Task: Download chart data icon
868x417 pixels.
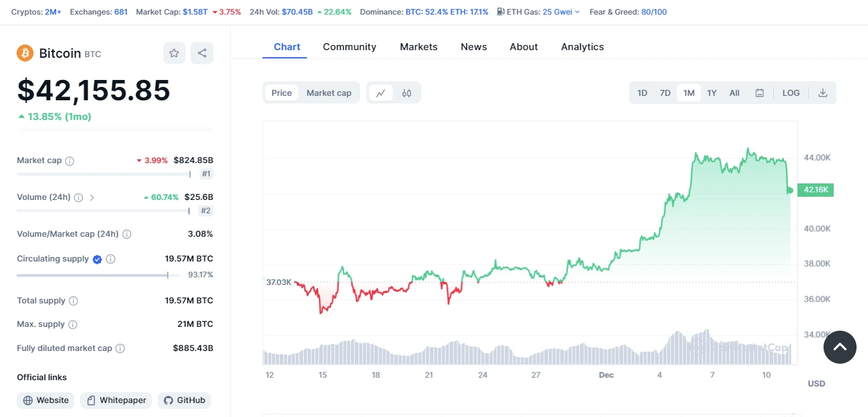Action: 822,93
